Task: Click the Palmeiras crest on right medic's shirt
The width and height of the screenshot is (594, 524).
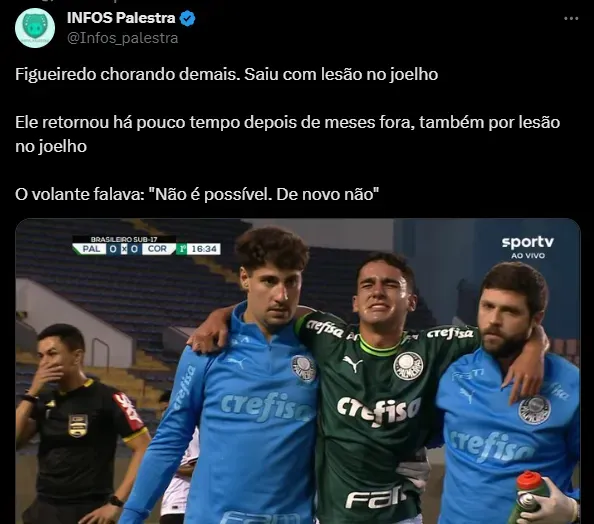Action: pyautogui.click(x=534, y=410)
